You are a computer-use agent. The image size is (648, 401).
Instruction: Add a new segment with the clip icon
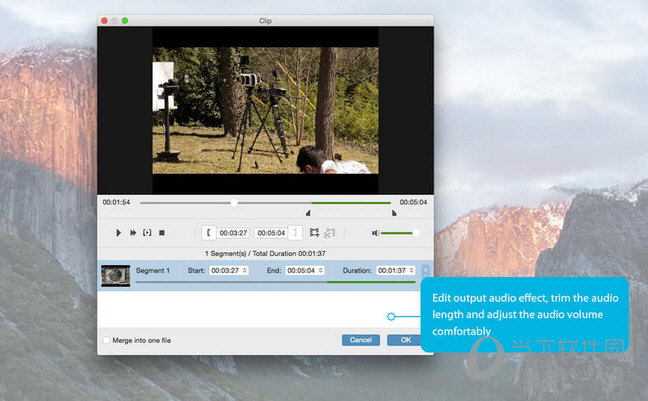pos(314,233)
